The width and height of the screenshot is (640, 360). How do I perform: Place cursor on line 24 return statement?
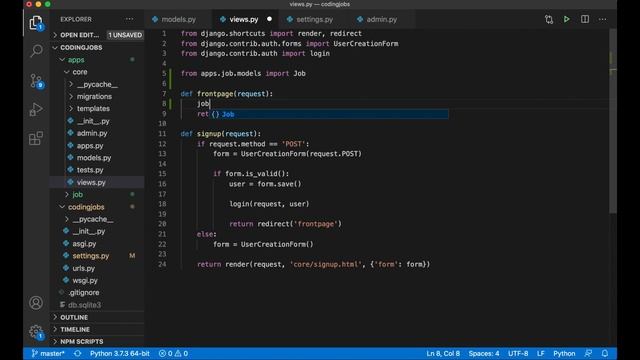(313, 264)
